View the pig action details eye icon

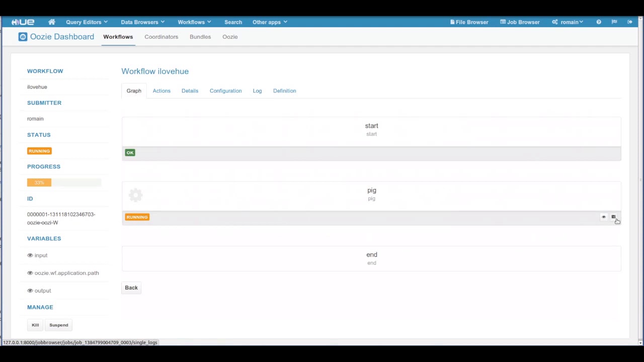604,217
